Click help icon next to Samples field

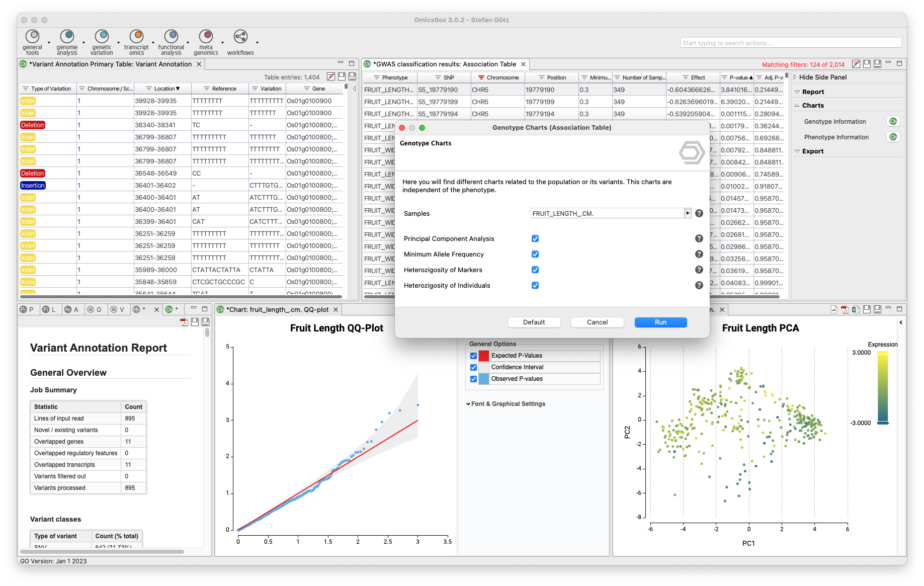tap(699, 214)
